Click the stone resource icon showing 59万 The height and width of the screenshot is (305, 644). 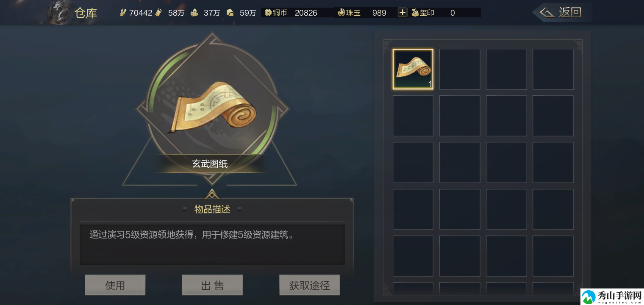pos(230,13)
